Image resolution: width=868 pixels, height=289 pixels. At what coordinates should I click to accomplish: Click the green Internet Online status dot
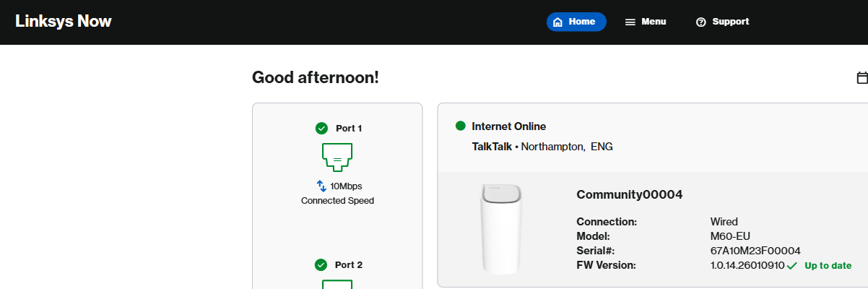point(461,126)
